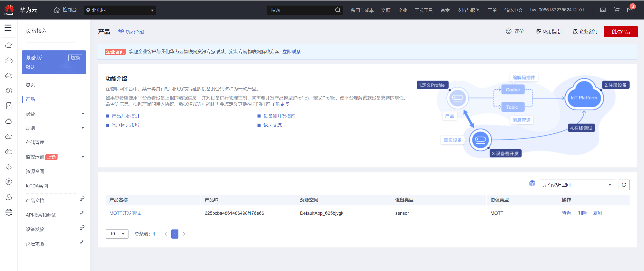The height and width of the screenshot is (271, 644).
Task: Click 删除 for MQTT开发测试
Action: tap(582, 213)
